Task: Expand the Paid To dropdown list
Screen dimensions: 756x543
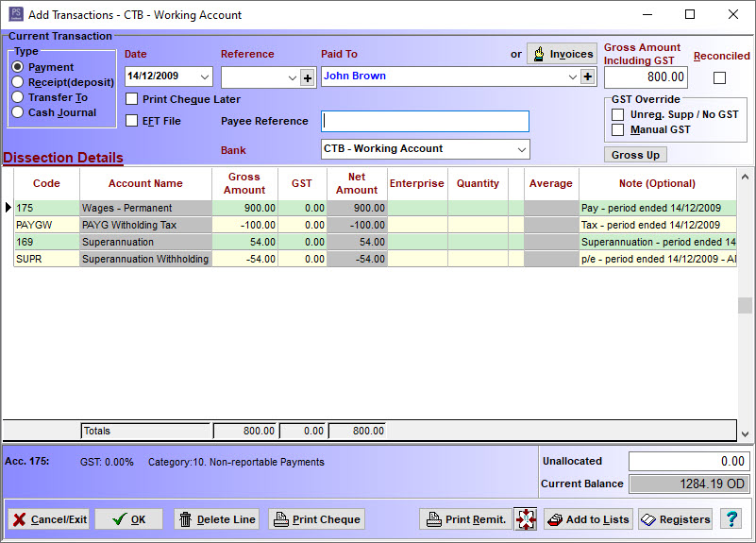Action: 572,76
